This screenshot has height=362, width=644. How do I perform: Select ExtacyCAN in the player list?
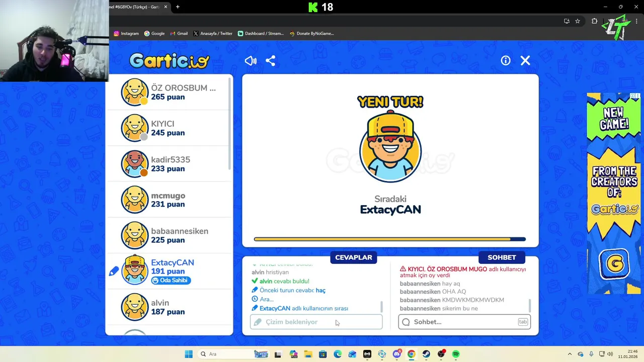[169, 271]
